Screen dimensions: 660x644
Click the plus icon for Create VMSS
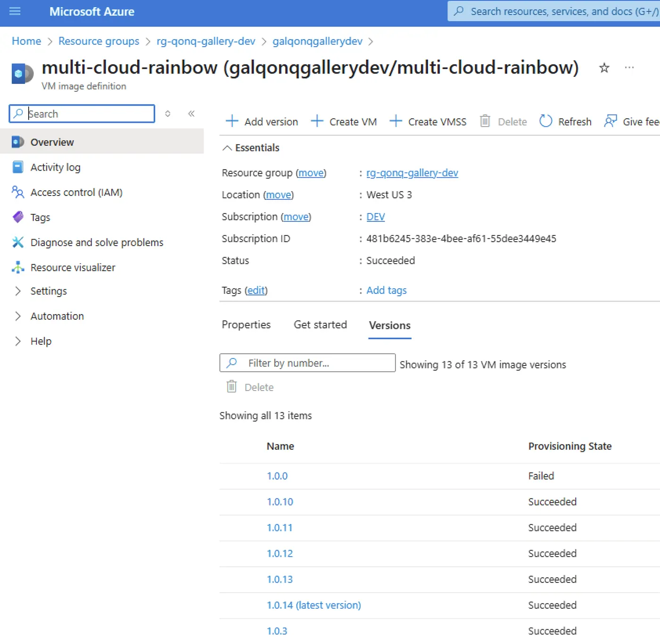point(396,121)
